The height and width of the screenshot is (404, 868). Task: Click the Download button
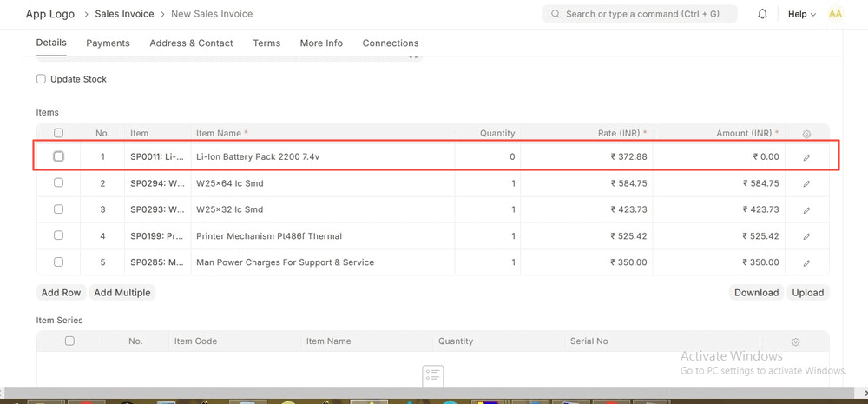click(756, 293)
